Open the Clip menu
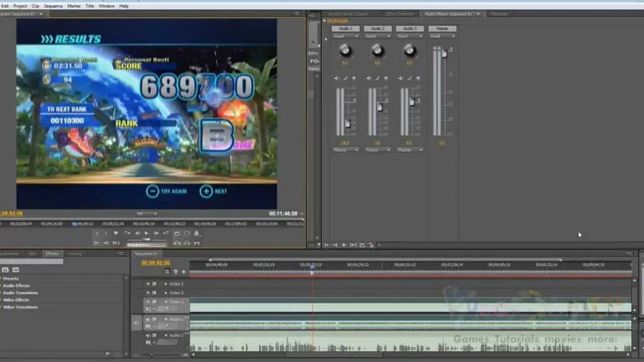Screen dimensions: 644x362 pos(35,6)
